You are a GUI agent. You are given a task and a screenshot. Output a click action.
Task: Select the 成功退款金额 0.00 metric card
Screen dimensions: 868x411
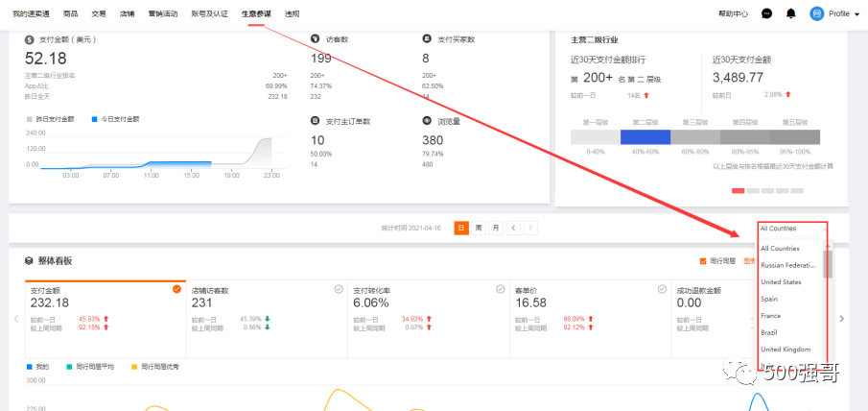714,319
